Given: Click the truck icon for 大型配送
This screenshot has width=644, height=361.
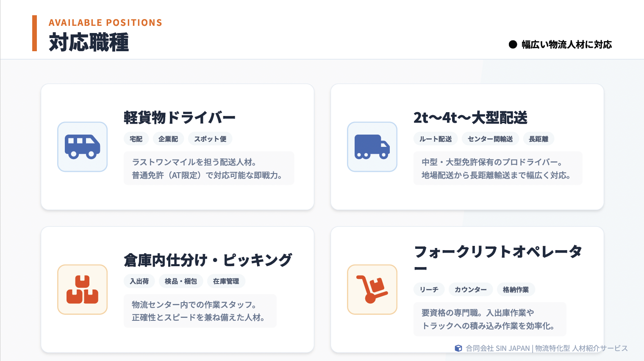Looking at the screenshot, I should click(x=372, y=147).
